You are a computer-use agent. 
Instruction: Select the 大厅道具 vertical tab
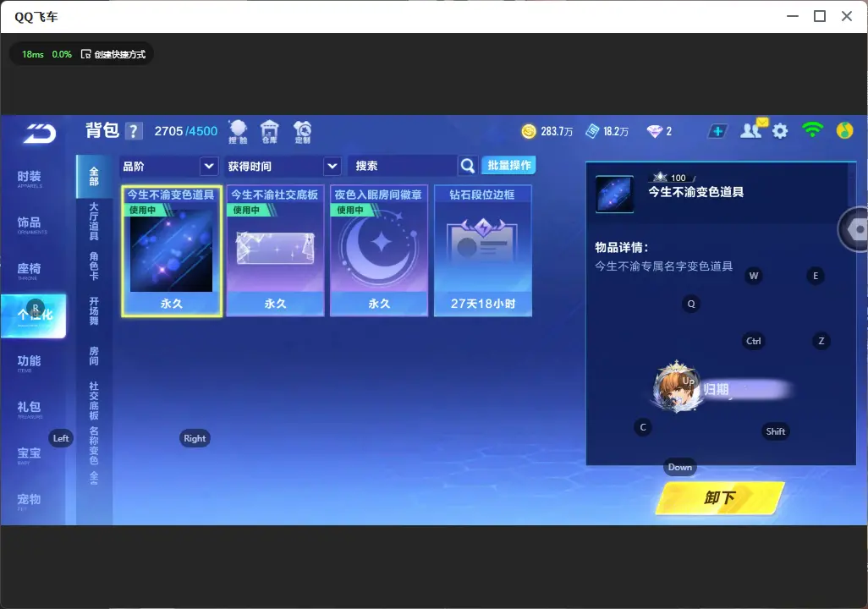[94, 222]
